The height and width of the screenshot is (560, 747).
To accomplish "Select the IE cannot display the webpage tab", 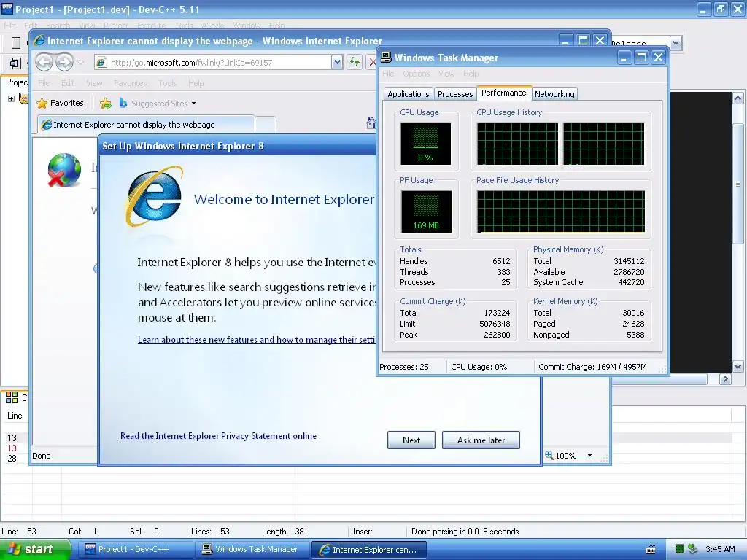I will [146, 124].
